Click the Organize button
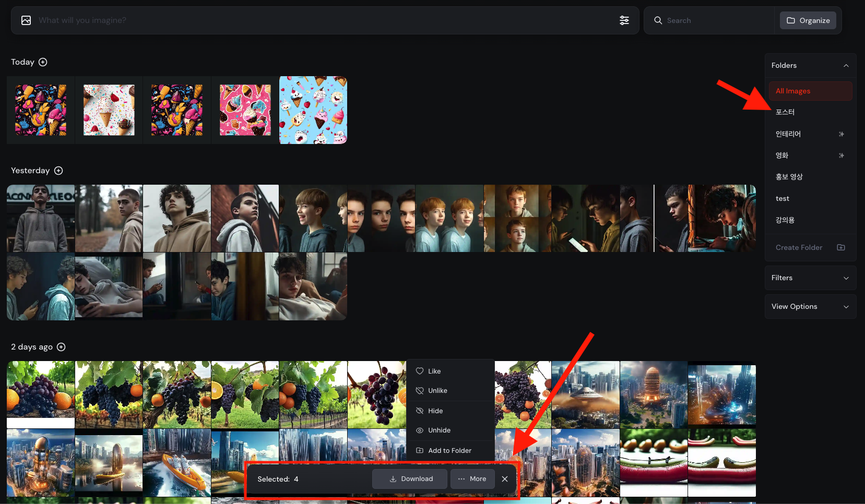The image size is (865, 504). [x=808, y=20]
